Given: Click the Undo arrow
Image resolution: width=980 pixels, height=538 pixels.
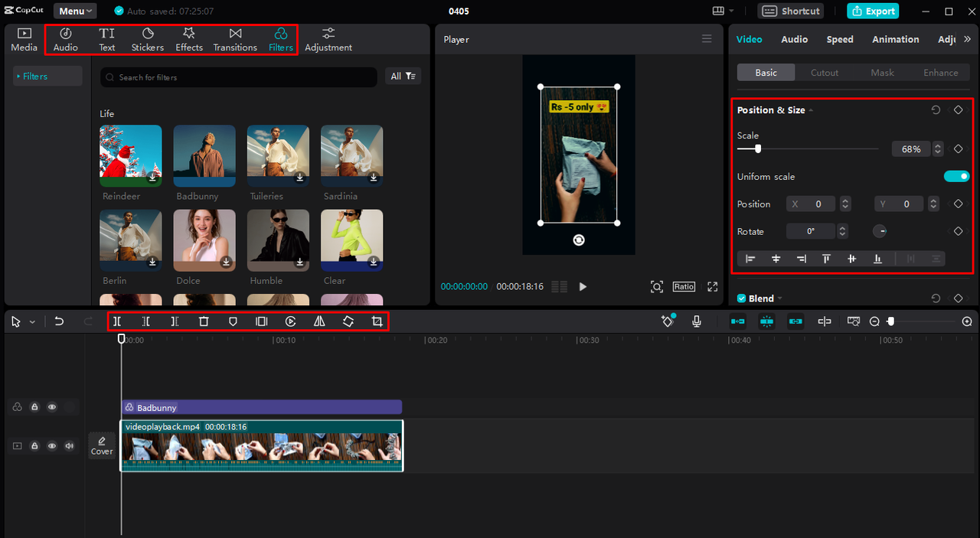Looking at the screenshot, I should point(59,321).
